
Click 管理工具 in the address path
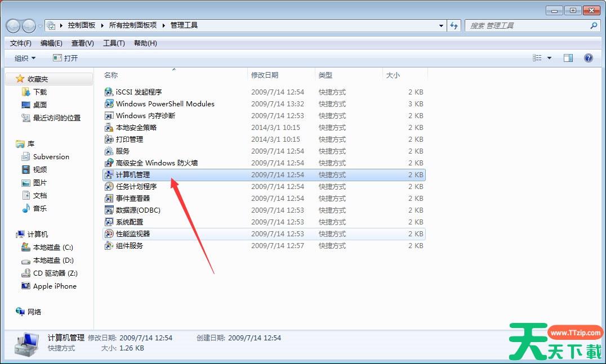184,25
